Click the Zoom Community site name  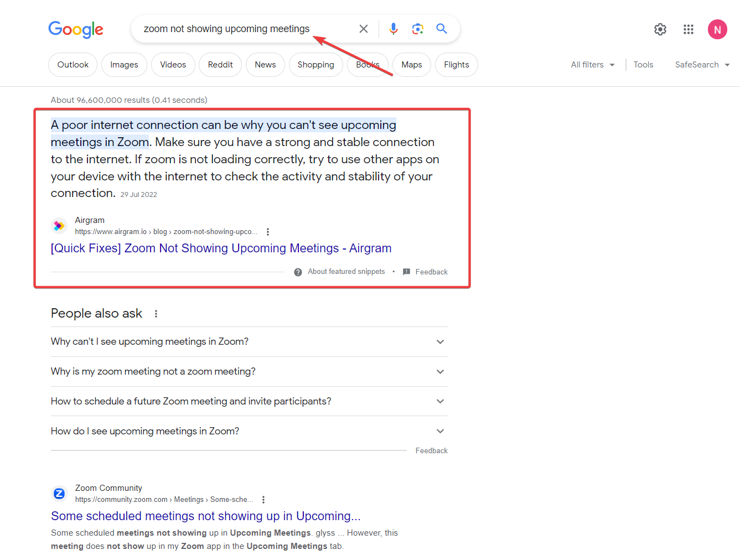(108, 488)
